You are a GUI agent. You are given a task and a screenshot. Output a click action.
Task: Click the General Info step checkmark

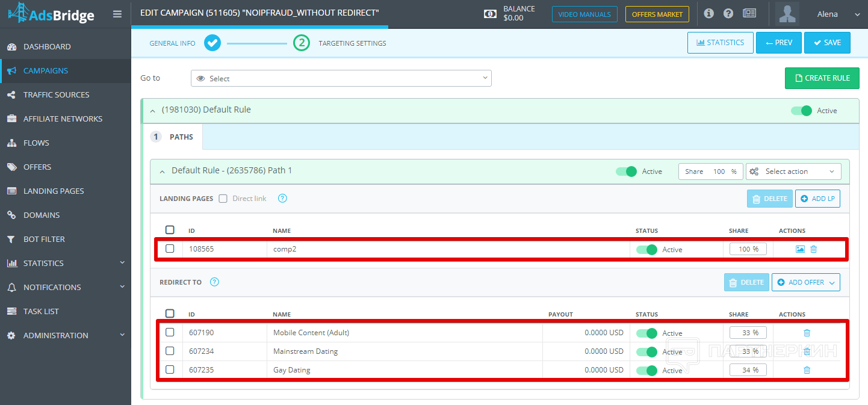pyautogui.click(x=212, y=43)
